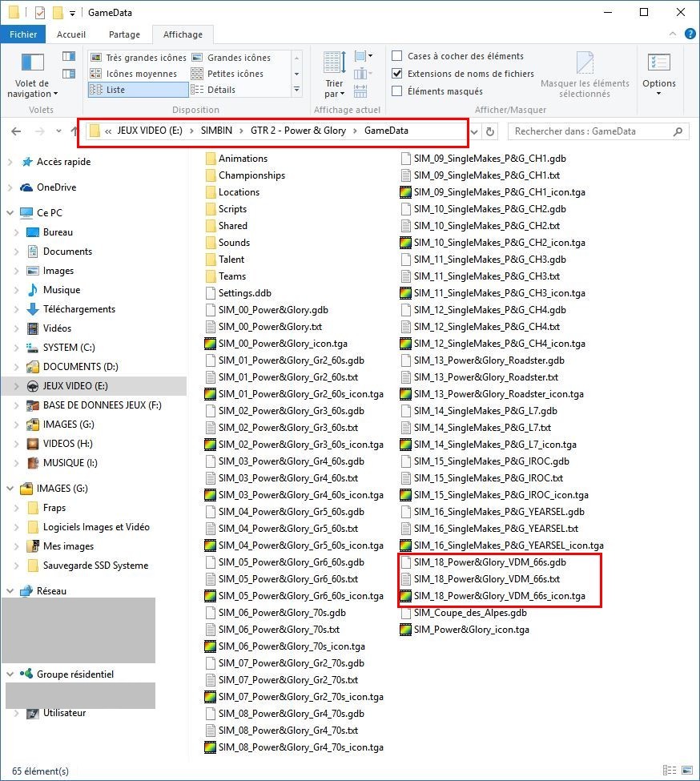
Task: Select SIM_Coupe_des_Alpes.gdb file
Action: 464,613
